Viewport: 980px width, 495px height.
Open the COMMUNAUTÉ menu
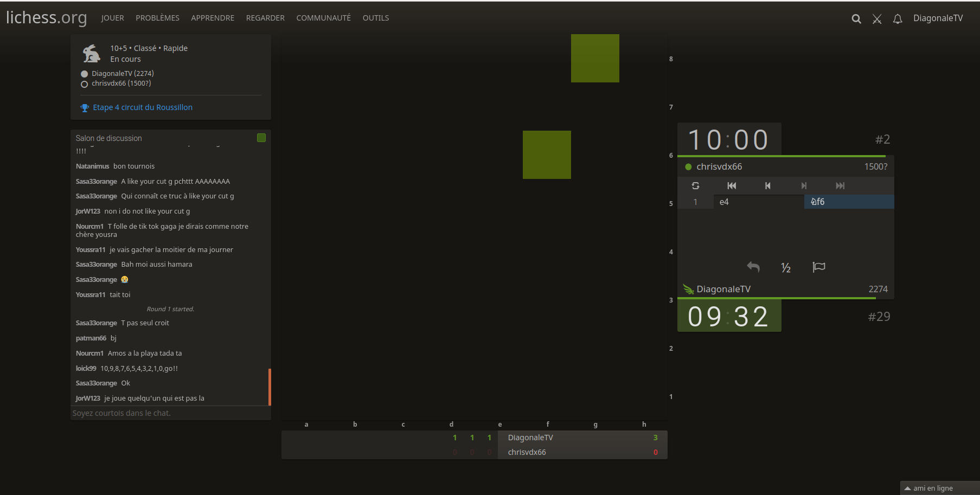323,18
